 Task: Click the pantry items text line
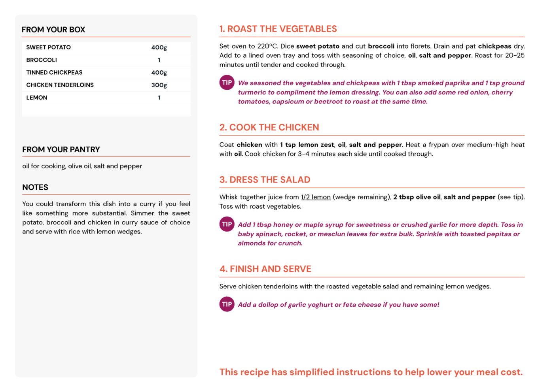[x=82, y=166]
